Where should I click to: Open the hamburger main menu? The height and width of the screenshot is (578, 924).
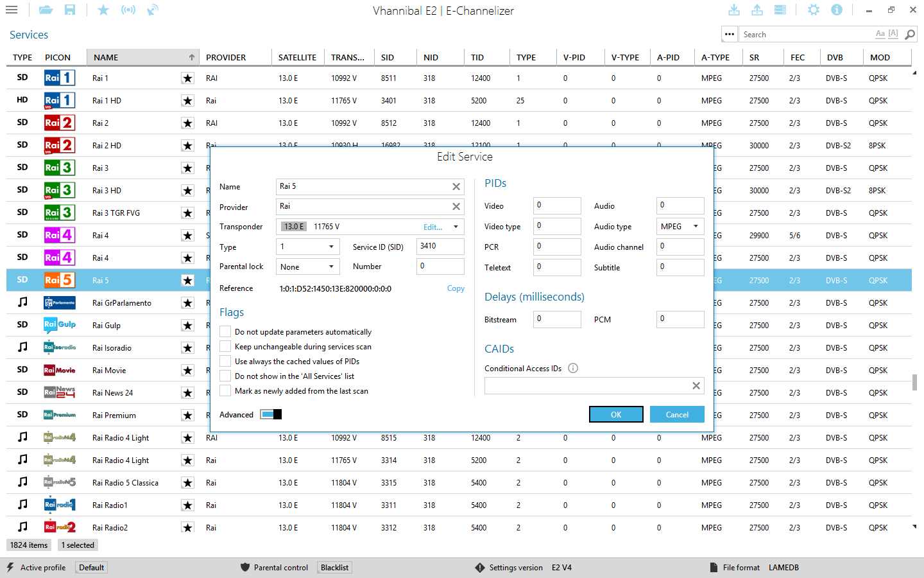pos(11,10)
